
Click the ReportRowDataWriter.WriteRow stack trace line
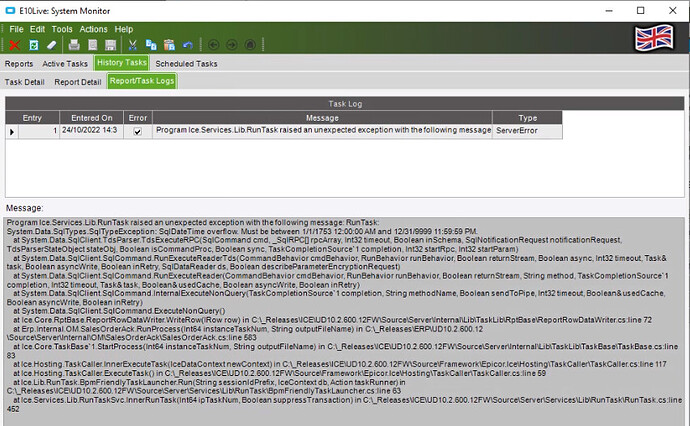coord(332,320)
